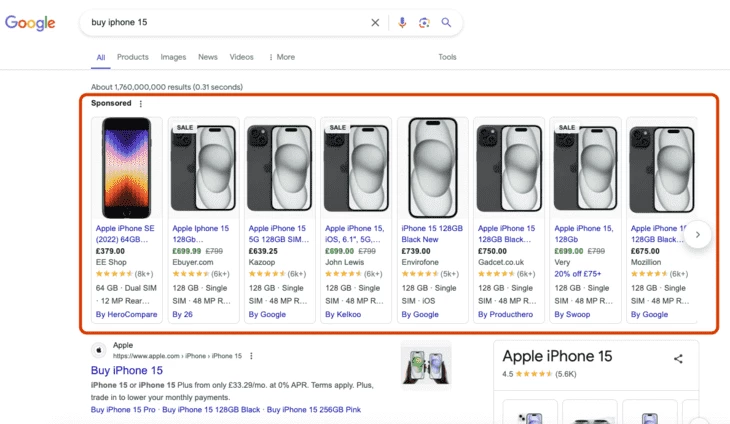Go to the News tab
The image size is (730, 424).
coord(208,57)
